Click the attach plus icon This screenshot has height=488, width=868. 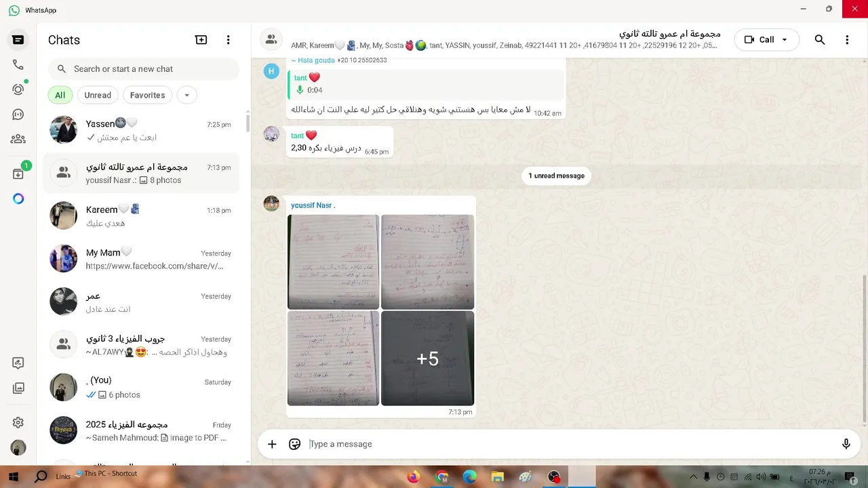[x=272, y=444]
